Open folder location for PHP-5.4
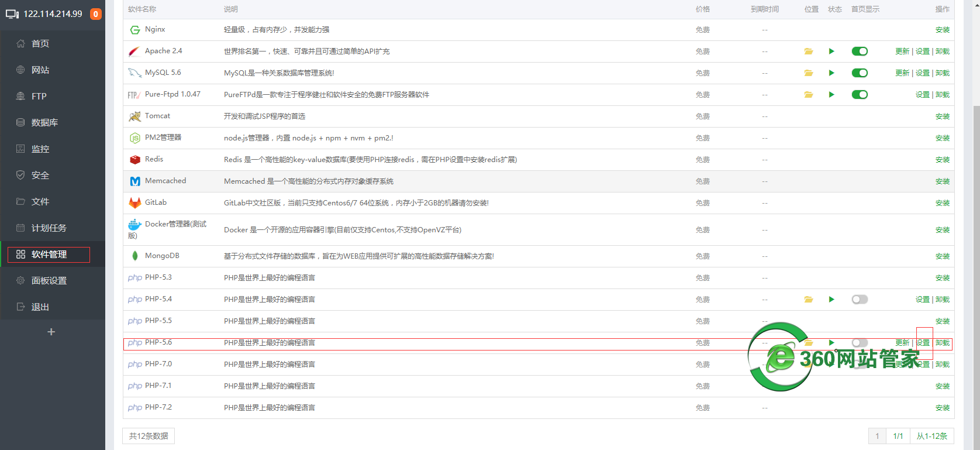 coord(809,300)
